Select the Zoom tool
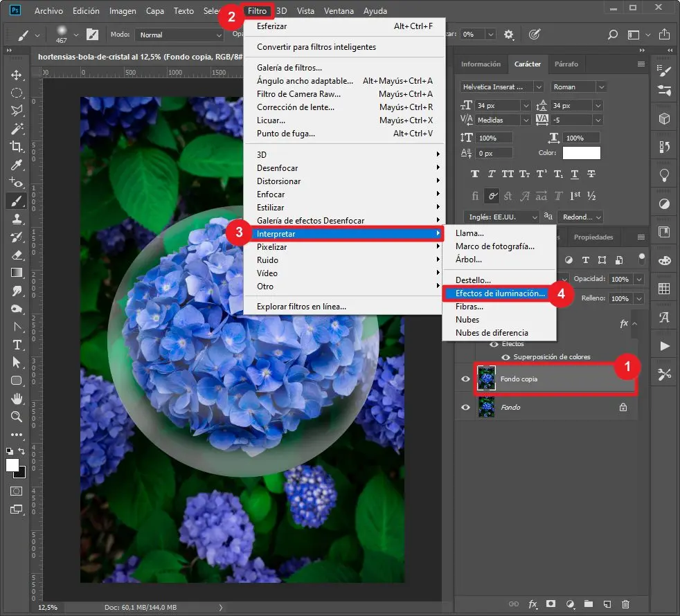Image resolution: width=680 pixels, height=616 pixels. click(x=17, y=416)
